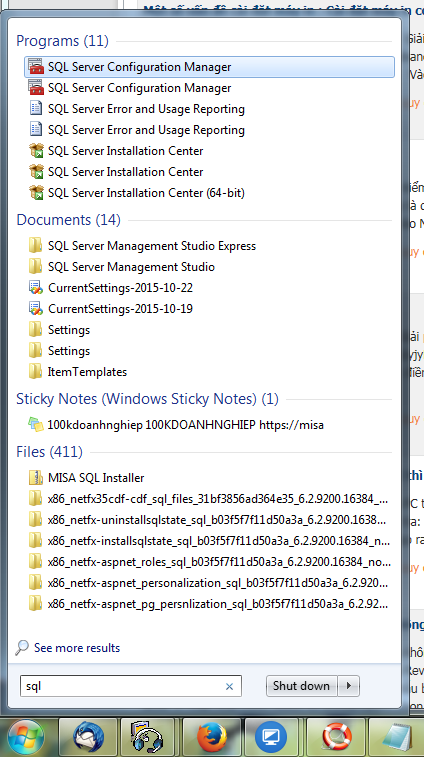Open Firefox from the taskbar
424x757 pixels.
pos(211,738)
